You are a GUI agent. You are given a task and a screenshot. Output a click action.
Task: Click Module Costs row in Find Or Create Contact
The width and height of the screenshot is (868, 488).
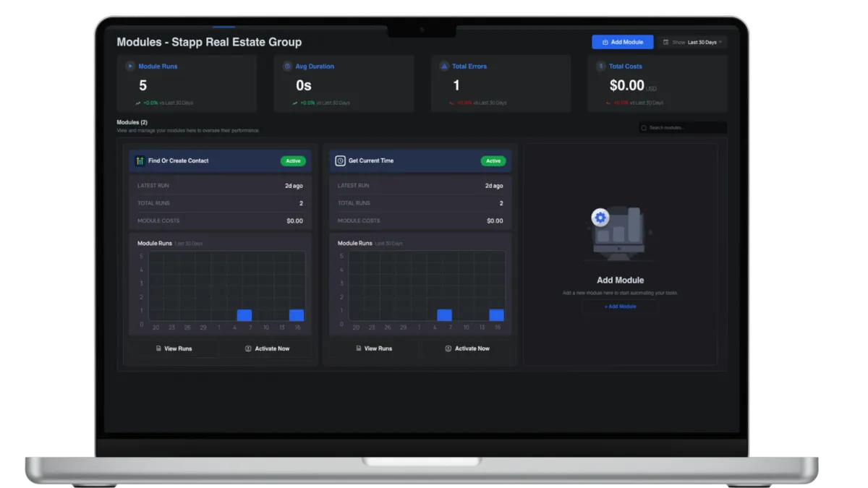[221, 221]
